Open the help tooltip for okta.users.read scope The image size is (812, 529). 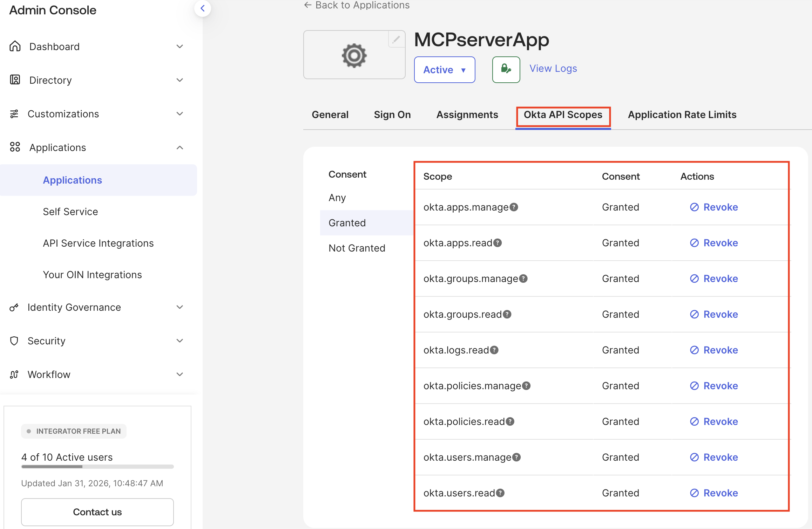(x=500, y=493)
